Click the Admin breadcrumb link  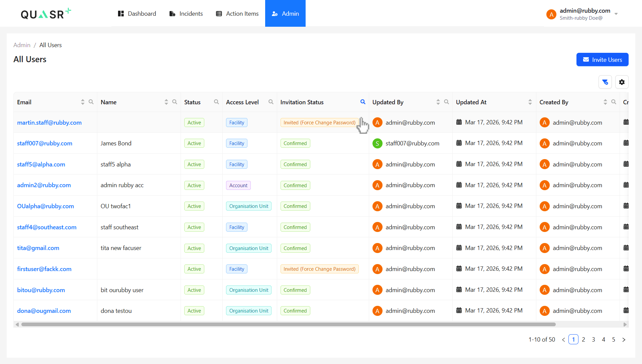pos(22,45)
